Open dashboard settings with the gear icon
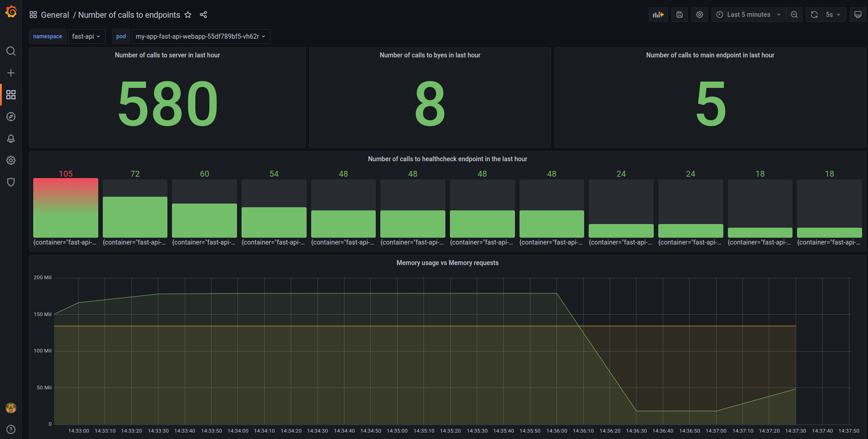Image resolution: width=868 pixels, height=439 pixels. 699,14
